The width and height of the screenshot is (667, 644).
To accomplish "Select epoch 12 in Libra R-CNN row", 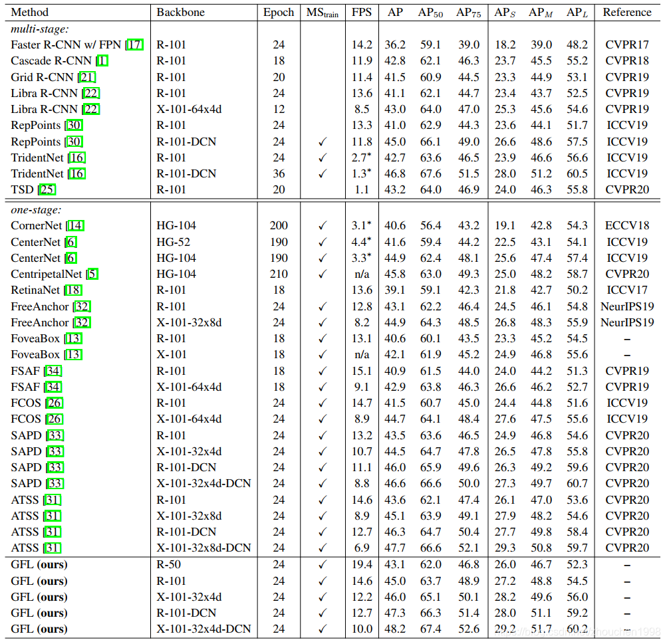I will click(x=279, y=109).
